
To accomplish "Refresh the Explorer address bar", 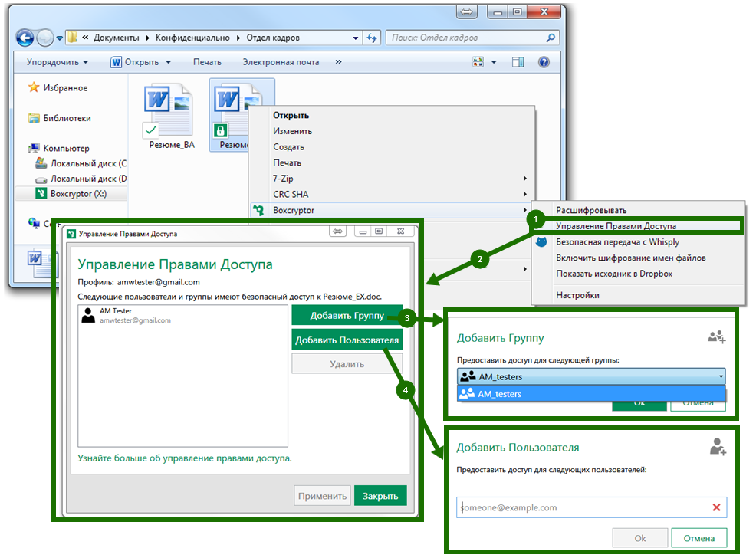I will (372, 38).
